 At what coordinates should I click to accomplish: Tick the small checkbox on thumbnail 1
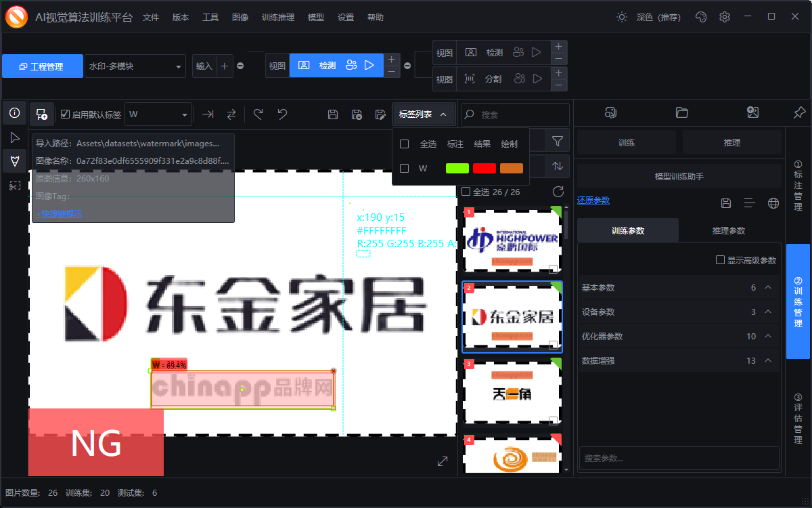point(553,268)
